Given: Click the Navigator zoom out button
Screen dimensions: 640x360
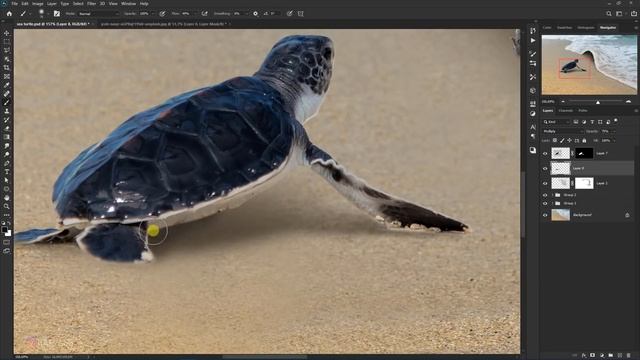Looking at the screenshot, I should (x=563, y=102).
